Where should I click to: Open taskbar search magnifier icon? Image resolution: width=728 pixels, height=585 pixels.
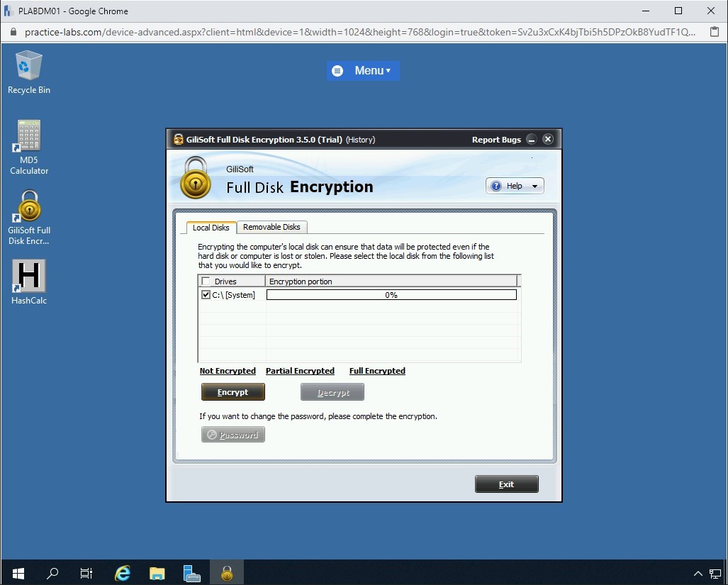52,573
